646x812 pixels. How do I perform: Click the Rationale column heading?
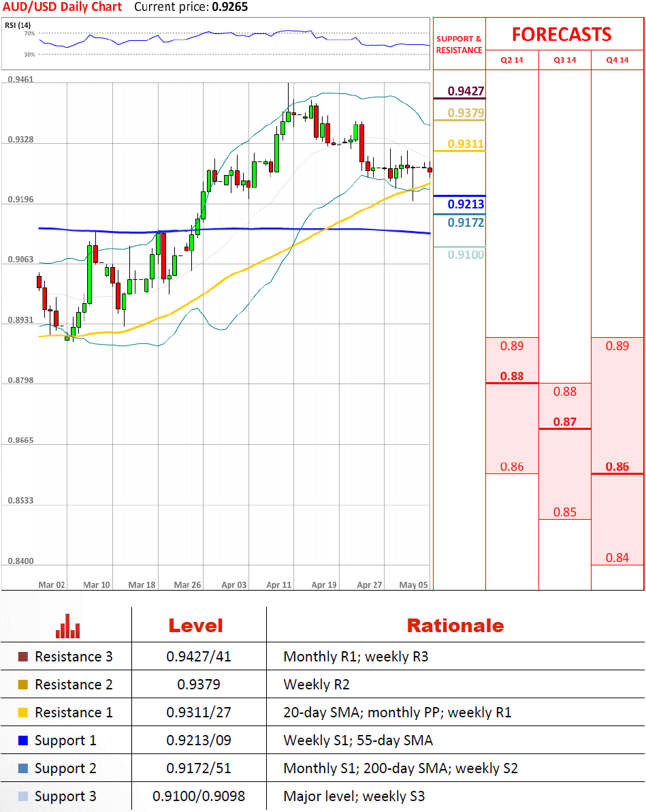(x=455, y=625)
